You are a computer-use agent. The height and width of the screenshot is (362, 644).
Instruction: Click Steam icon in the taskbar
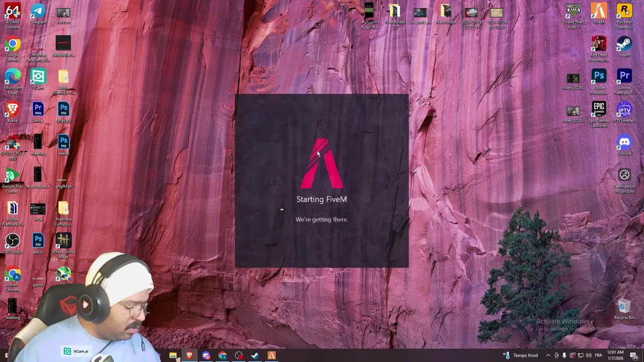point(255,355)
